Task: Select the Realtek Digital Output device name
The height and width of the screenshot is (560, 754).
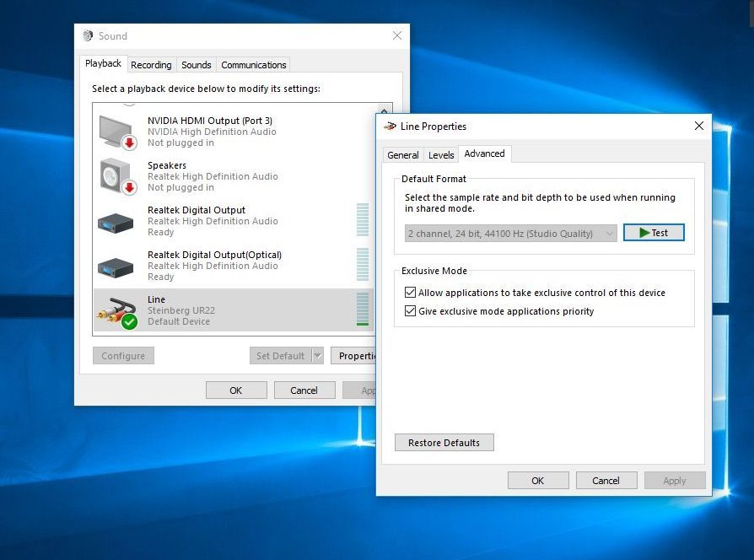Action: (197, 210)
